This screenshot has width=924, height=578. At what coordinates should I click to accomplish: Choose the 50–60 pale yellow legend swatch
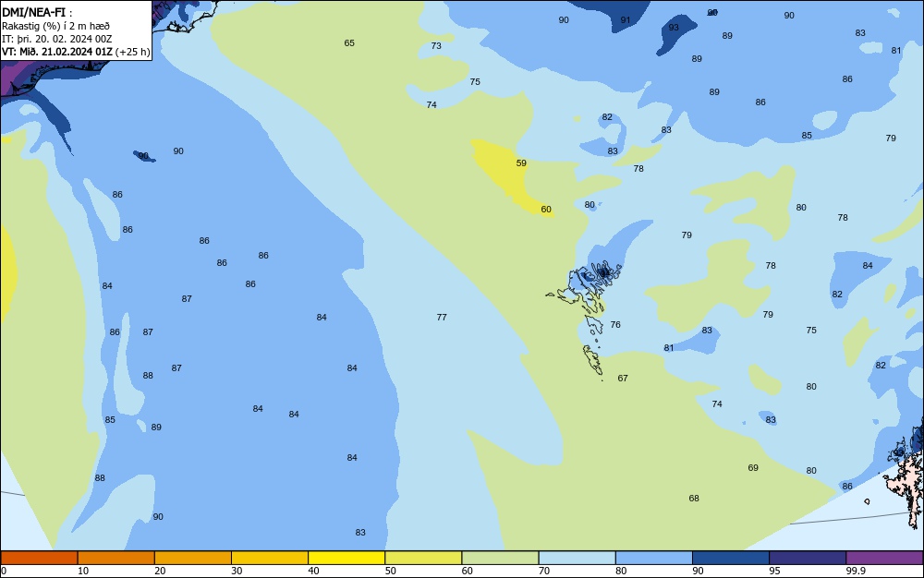point(423,558)
